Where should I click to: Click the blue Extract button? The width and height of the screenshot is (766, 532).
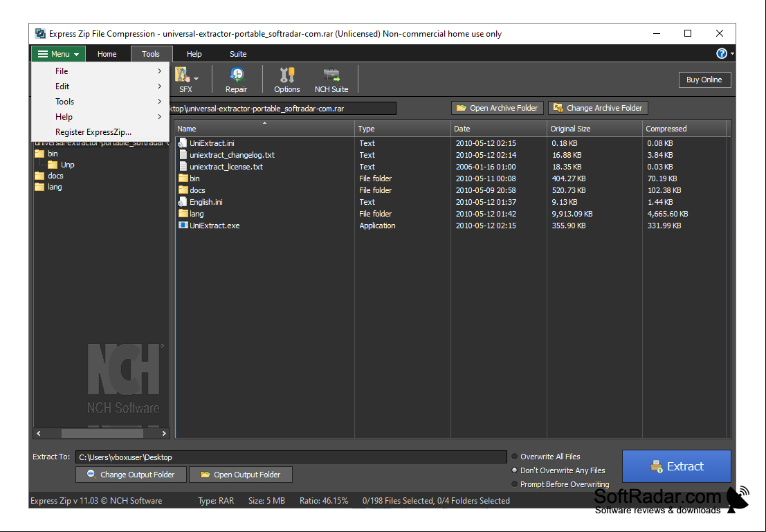677,466
